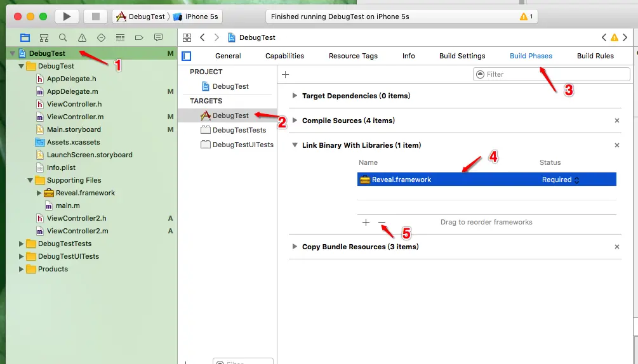
Task: Open the Debug navigator icon
Action: pyautogui.click(x=120, y=38)
